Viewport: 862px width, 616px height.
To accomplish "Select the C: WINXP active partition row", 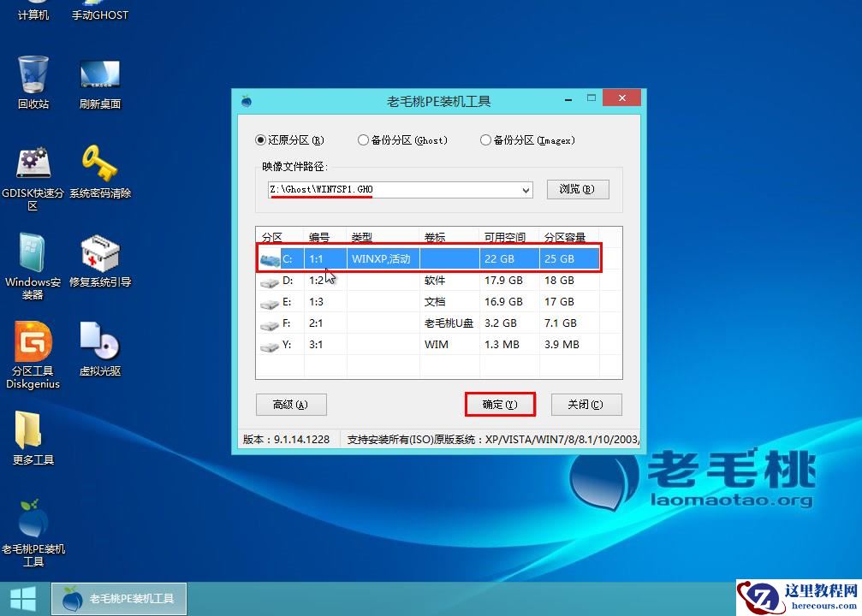I will 428,258.
